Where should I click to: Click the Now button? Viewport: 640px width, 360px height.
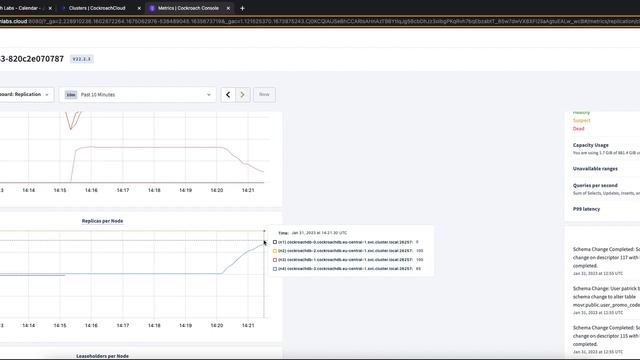[264, 95]
